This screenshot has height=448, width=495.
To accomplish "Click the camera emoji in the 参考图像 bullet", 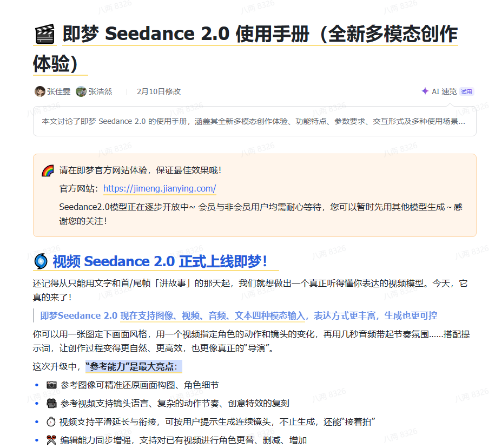I will click(x=51, y=385).
